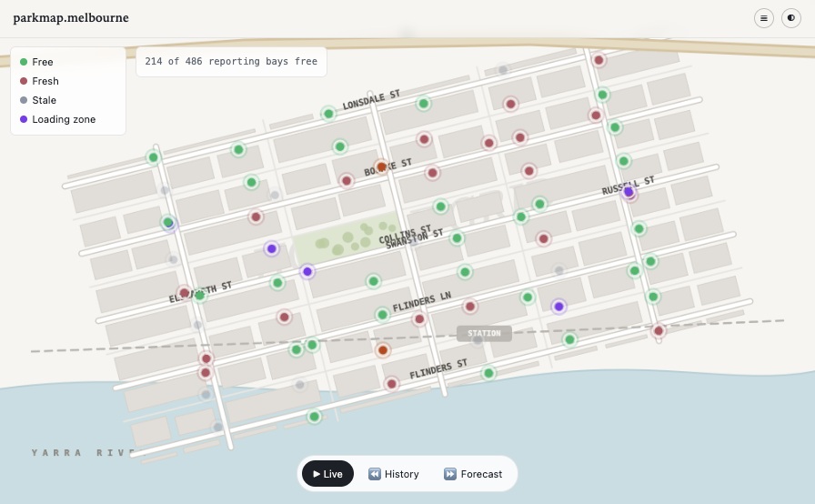Select the orange marker on the Bourke St label

point(381,167)
